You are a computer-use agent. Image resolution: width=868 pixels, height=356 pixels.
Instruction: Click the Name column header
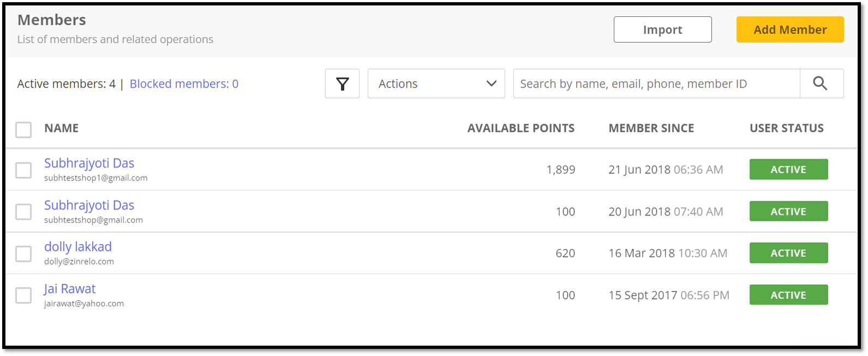[62, 128]
